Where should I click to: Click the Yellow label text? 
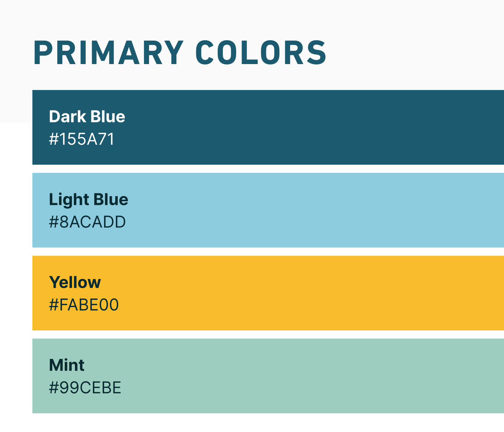click(x=75, y=282)
